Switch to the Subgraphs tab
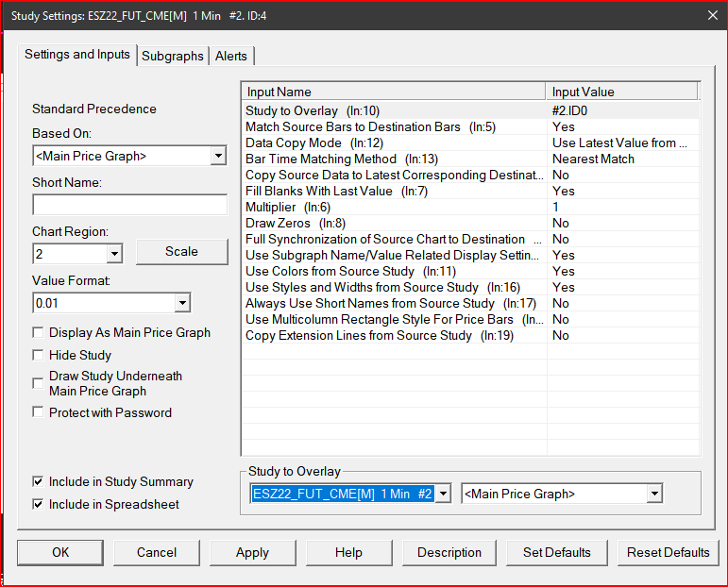The width and height of the screenshot is (728, 587). (172, 56)
